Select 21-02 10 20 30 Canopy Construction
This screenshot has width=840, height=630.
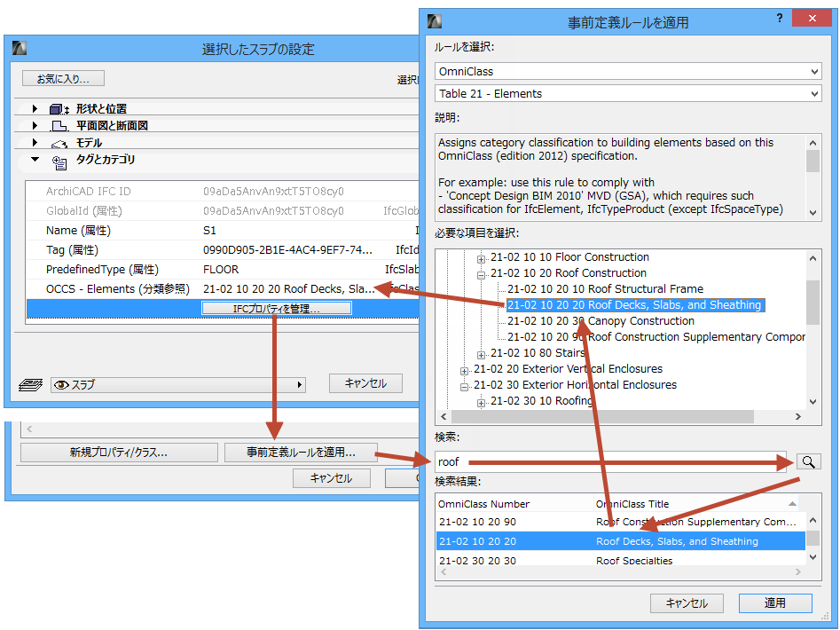point(601,321)
